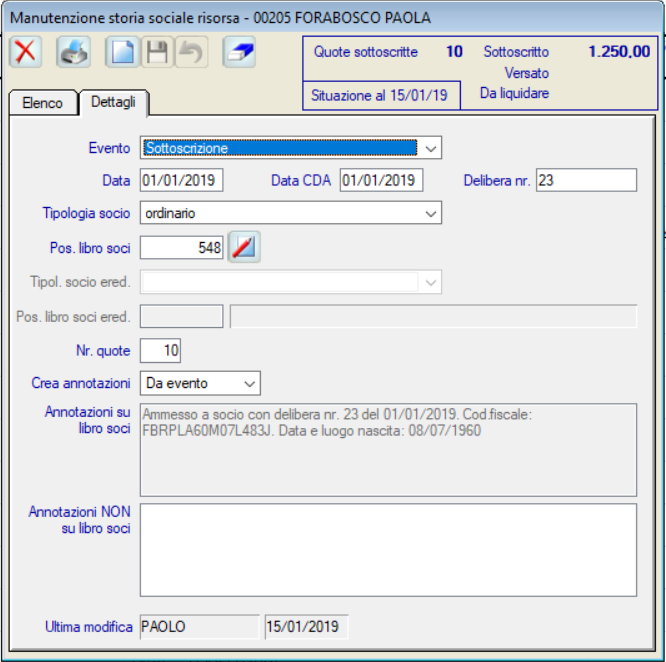Image resolution: width=666 pixels, height=662 pixels.
Task: Click the Ultima modifica user field PAOLO
Action: tap(200, 627)
